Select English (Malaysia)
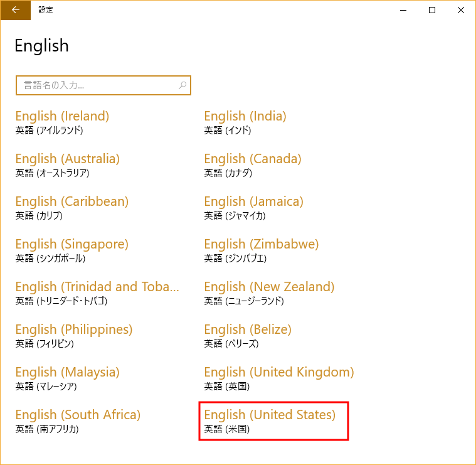 pyautogui.click(x=67, y=378)
